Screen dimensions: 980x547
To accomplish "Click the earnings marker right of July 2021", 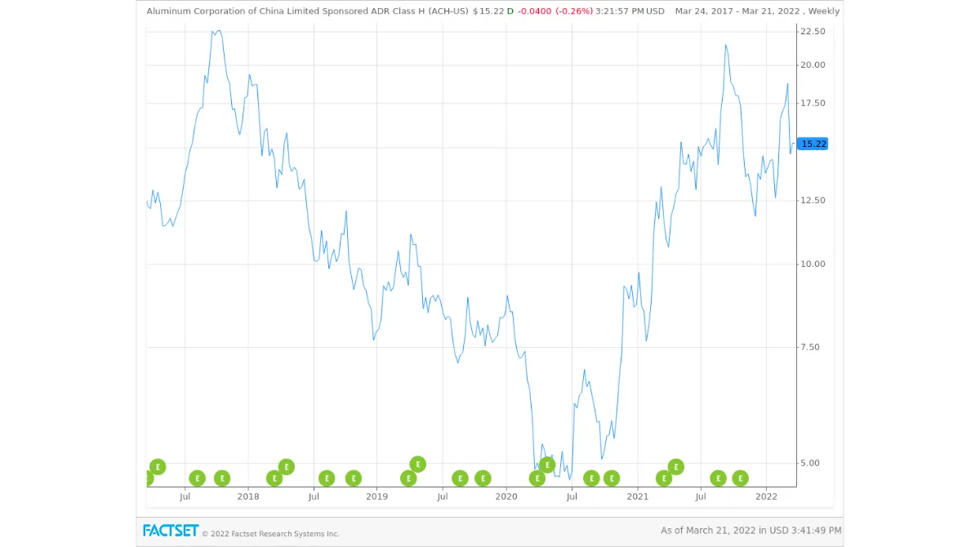I will pos(718,478).
